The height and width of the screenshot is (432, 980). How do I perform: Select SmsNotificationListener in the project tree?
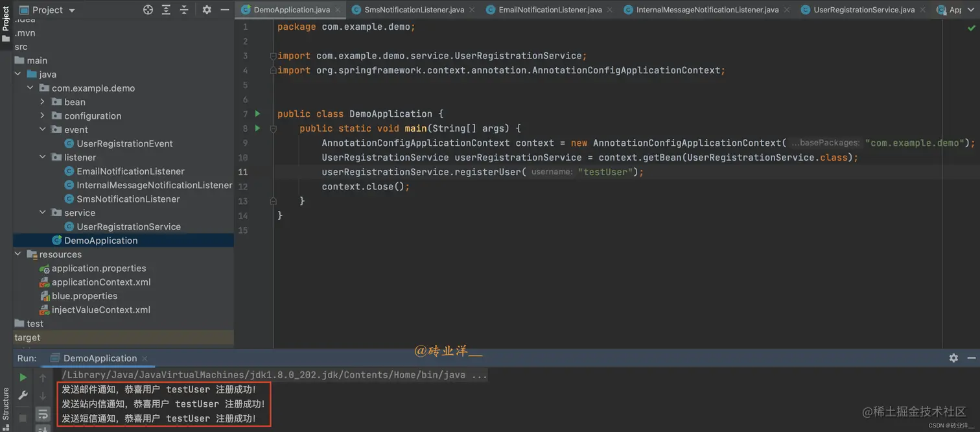(128, 199)
